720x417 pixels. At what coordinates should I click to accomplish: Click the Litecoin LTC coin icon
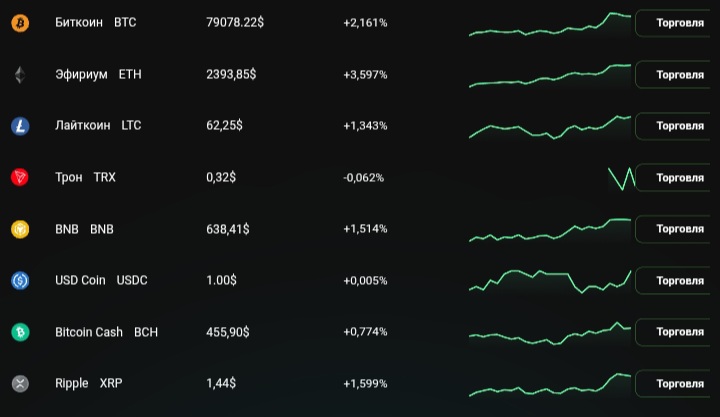pyautogui.click(x=20, y=126)
